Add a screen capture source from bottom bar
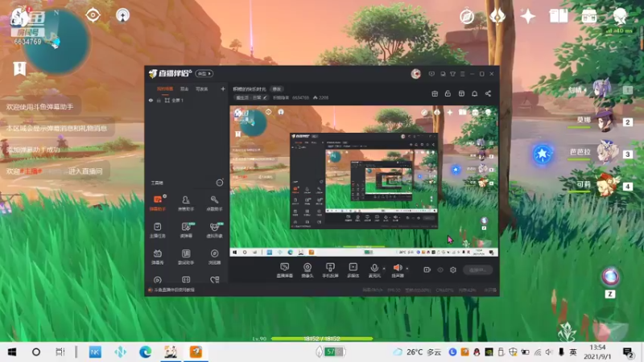Image resolution: width=644 pixels, height=362 pixels. [284, 270]
